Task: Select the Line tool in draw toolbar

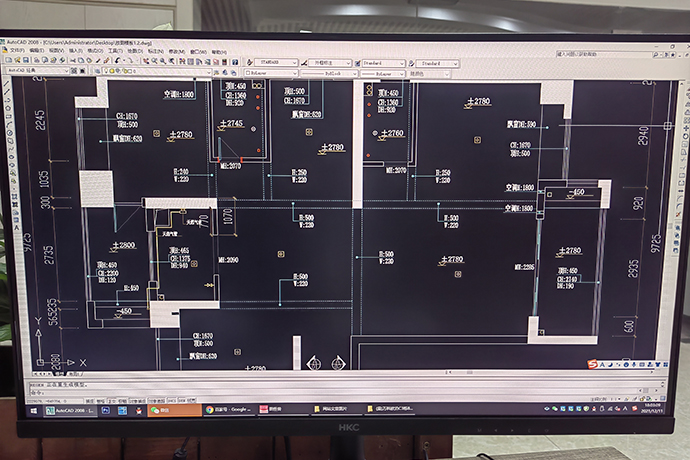Action: point(6,83)
